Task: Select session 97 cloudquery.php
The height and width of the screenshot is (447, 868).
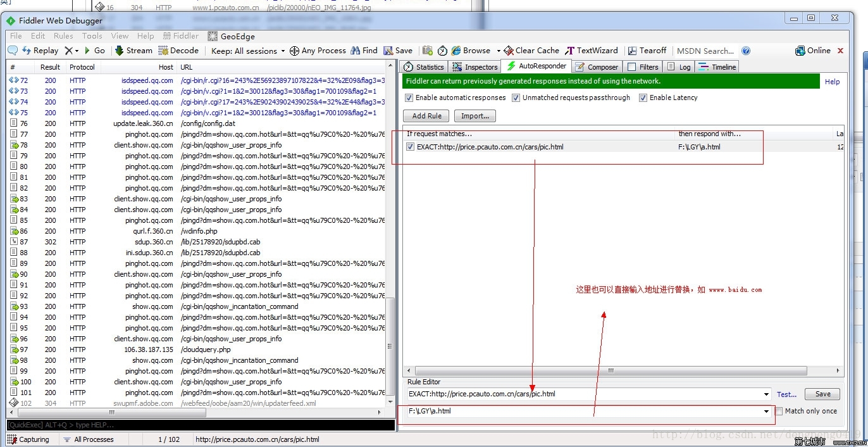Action: [196, 349]
